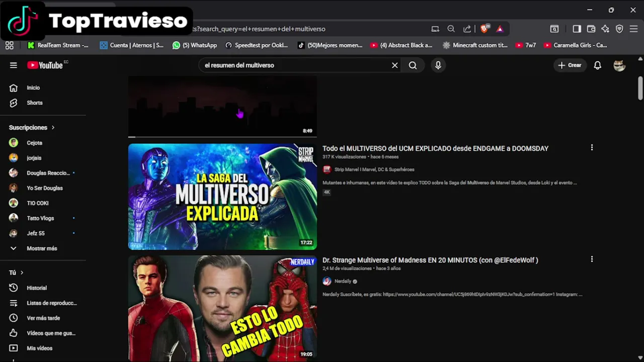Click the install-app icon in the address bar

(x=435, y=29)
